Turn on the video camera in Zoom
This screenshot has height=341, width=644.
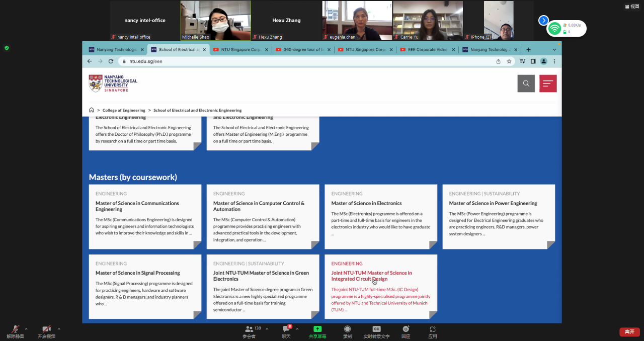(46, 329)
